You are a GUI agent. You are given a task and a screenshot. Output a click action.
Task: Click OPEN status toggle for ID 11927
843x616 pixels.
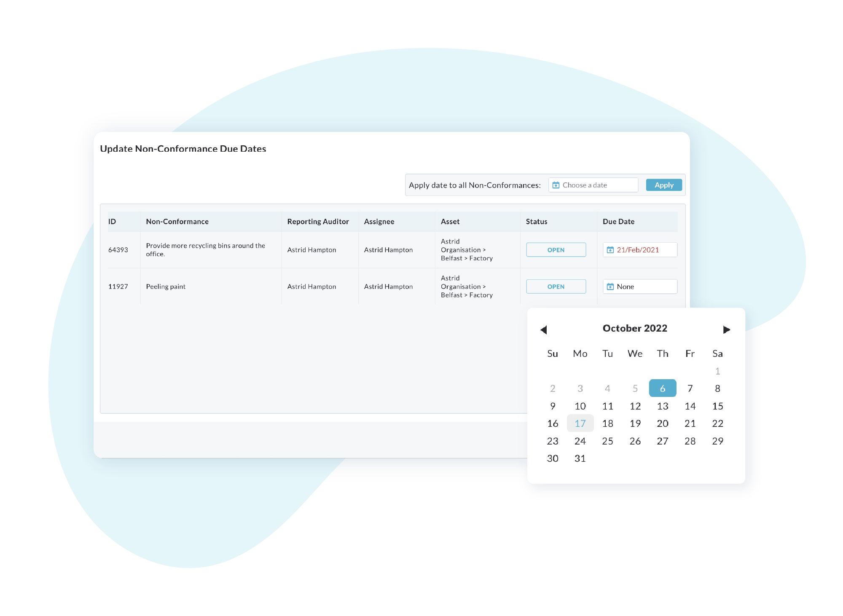pyautogui.click(x=556, y=287)
